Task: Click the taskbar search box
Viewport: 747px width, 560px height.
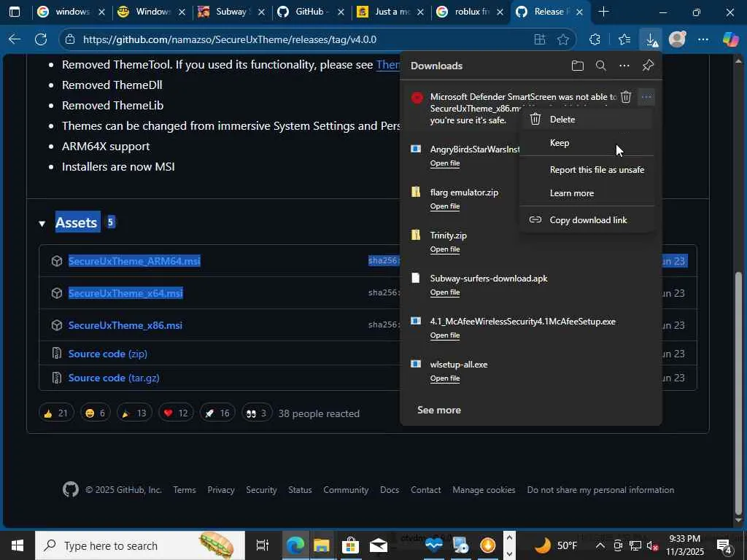Action: (x=140, y=545)
